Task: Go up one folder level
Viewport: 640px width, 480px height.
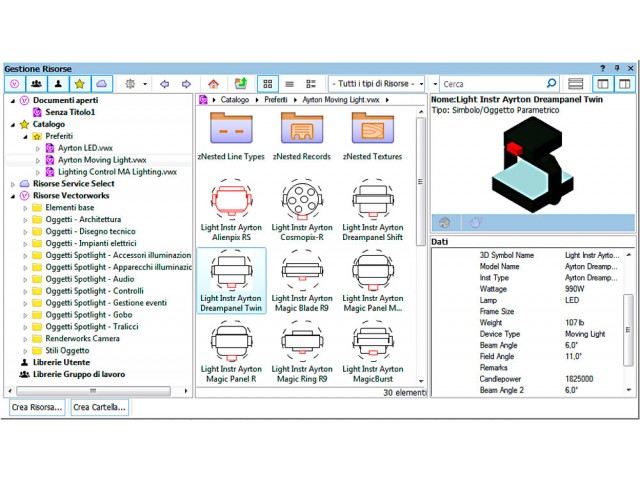Action: [241, 84]
